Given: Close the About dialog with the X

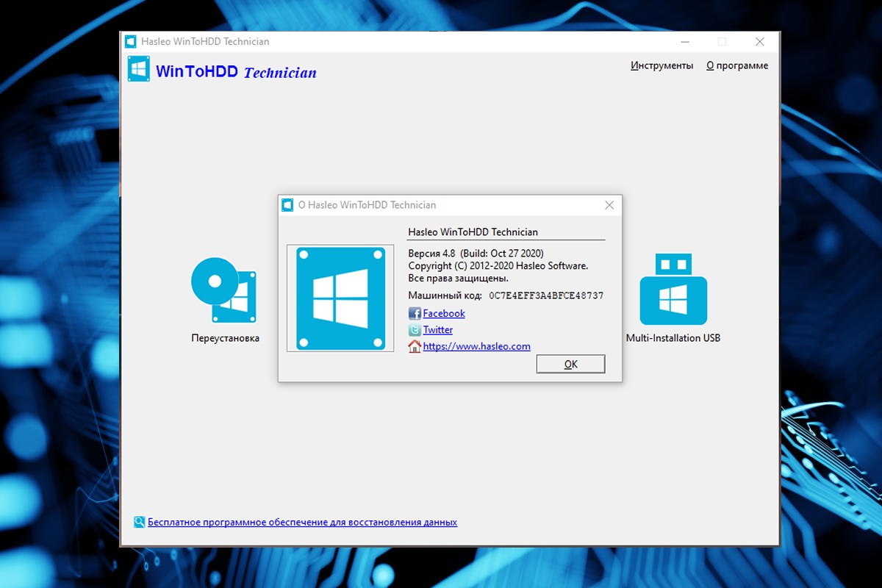Looking at the screenshot, I should 609,205.
